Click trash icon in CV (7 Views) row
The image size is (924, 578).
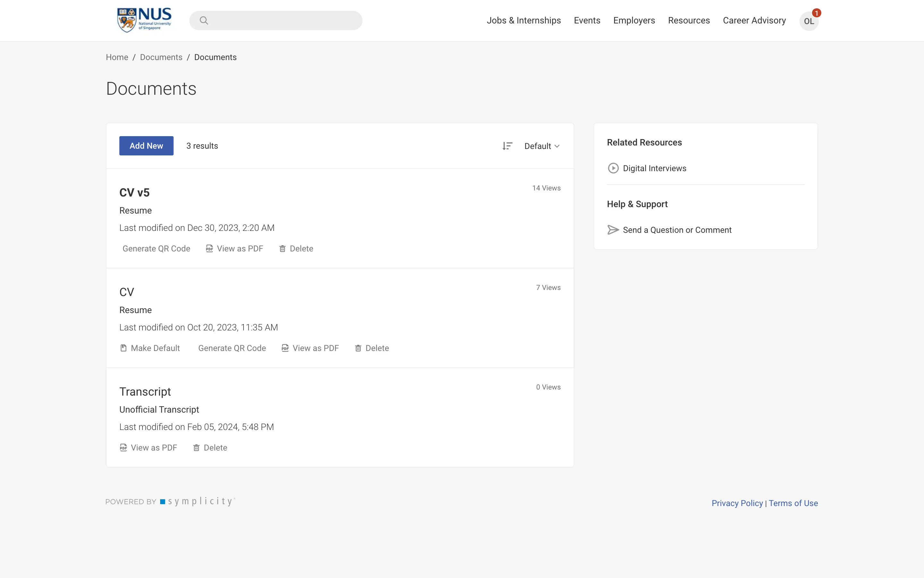(358, 348)
